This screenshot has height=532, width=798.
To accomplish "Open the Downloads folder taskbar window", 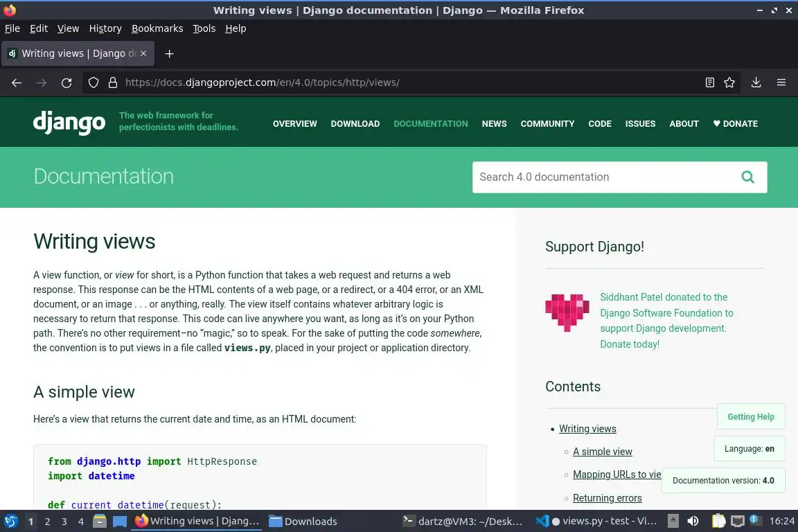I will click(x=303, y=522).
